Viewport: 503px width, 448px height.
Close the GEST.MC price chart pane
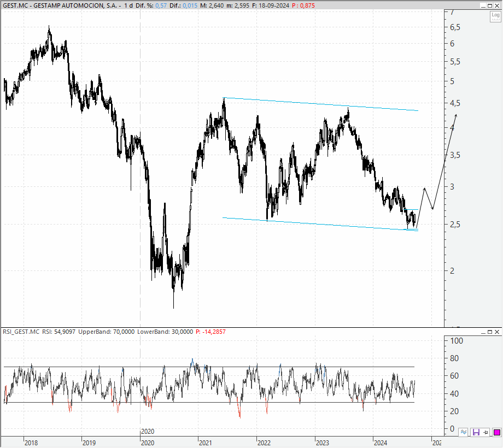pyautogui.click(x=497, y=5)
